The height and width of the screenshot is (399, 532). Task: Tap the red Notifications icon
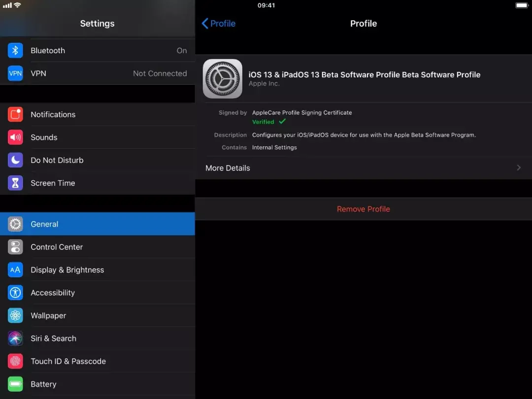[x=15, y=114]
